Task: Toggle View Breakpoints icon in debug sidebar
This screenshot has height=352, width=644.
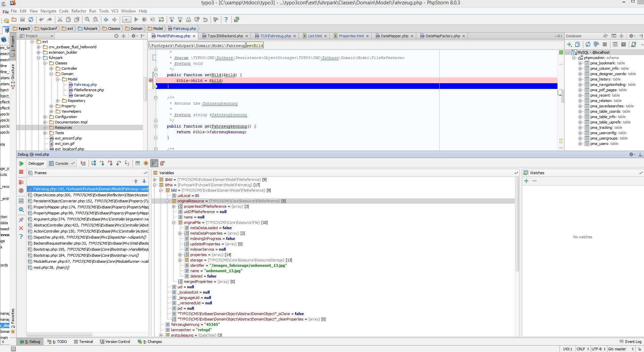Action: (21, 182)
